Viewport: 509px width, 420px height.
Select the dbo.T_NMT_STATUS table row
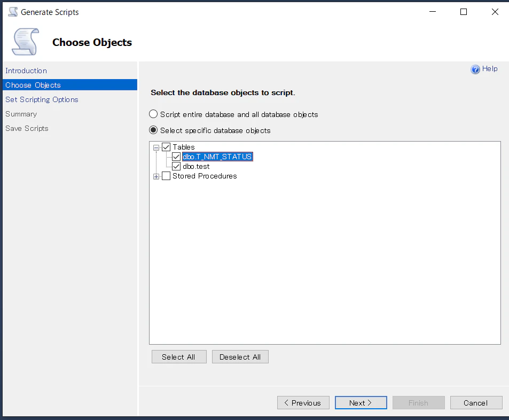point(217,157)
